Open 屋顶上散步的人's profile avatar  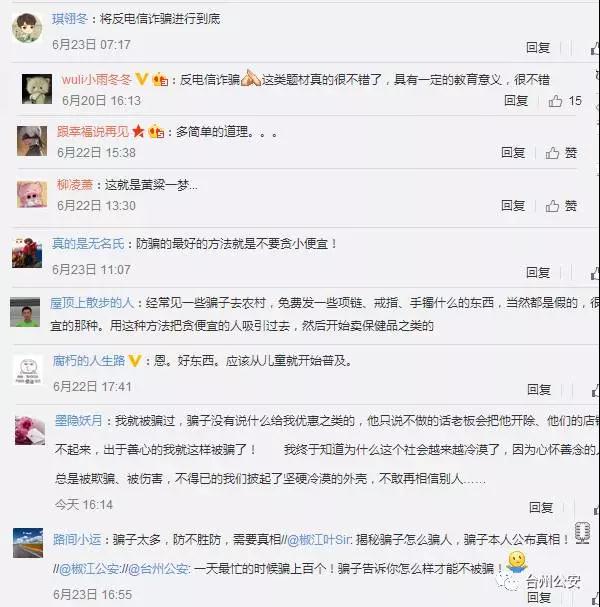(x=25, y=312)
